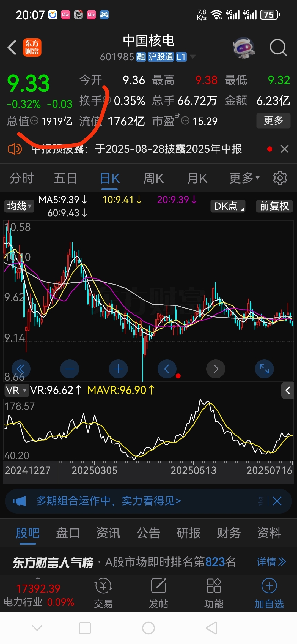Tap Android back triangle button
Viewport: 297px width, 644px height.
(212, 628)
